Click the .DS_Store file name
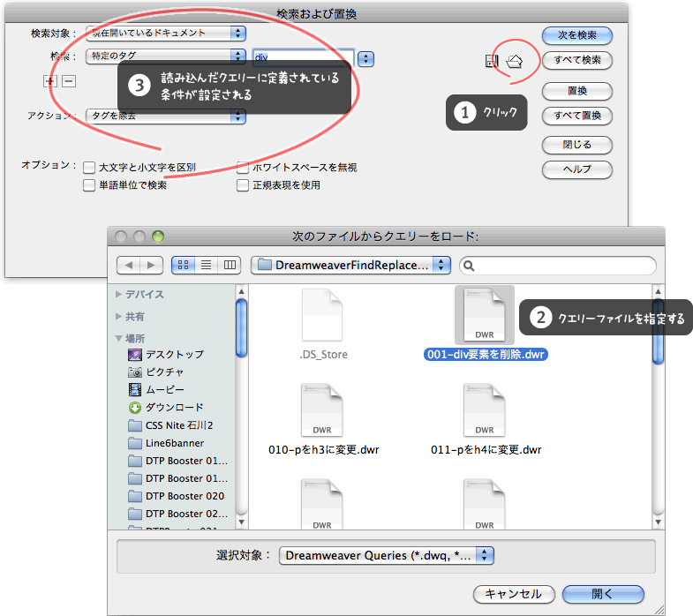 click(x=323, y=355)
